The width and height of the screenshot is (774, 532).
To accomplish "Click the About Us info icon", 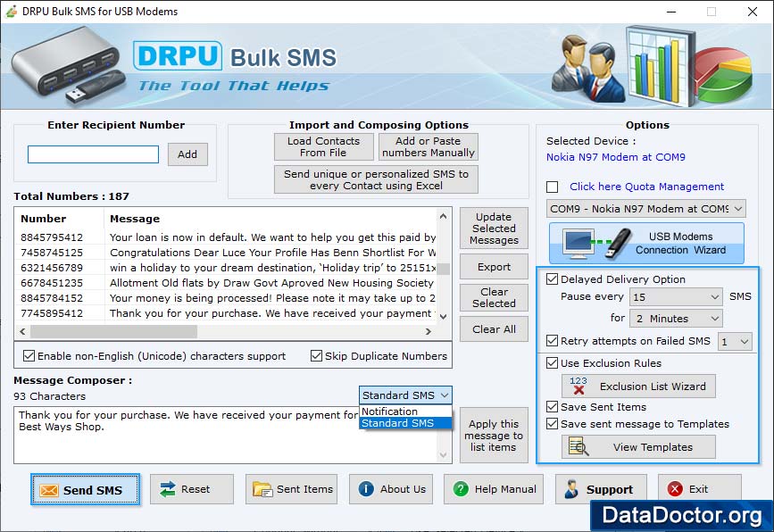I will (366, 489).
